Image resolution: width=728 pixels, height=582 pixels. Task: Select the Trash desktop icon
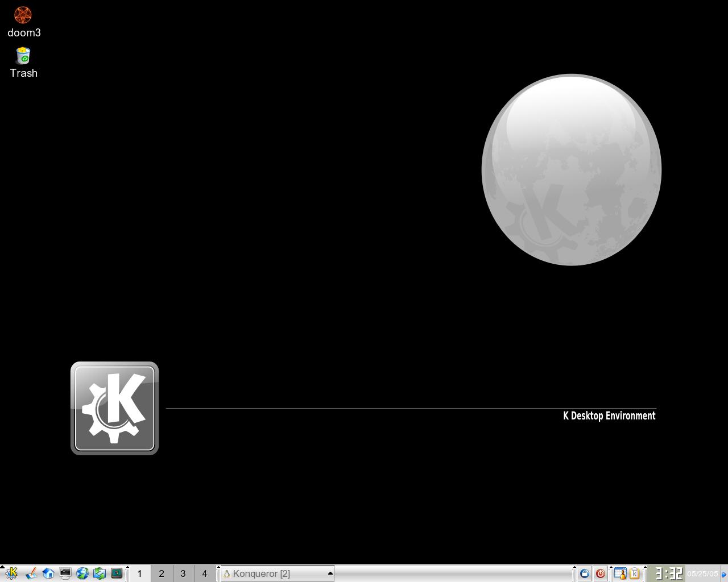pos(23,63)
